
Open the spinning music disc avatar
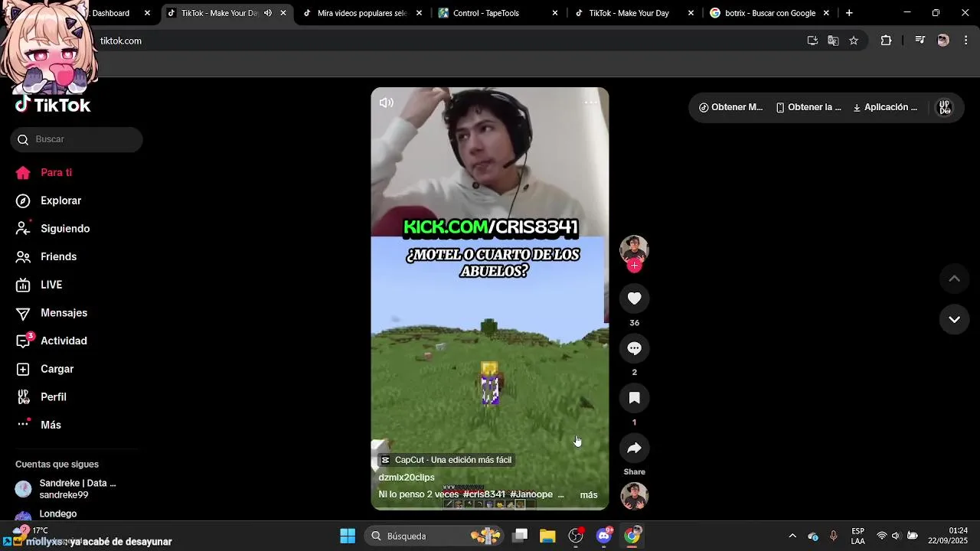(634, 497)
